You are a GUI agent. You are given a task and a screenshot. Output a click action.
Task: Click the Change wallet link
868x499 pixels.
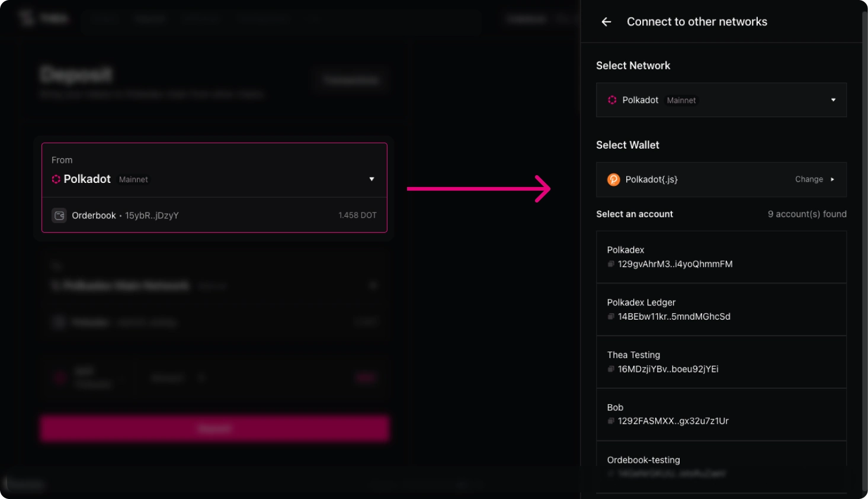809,179
